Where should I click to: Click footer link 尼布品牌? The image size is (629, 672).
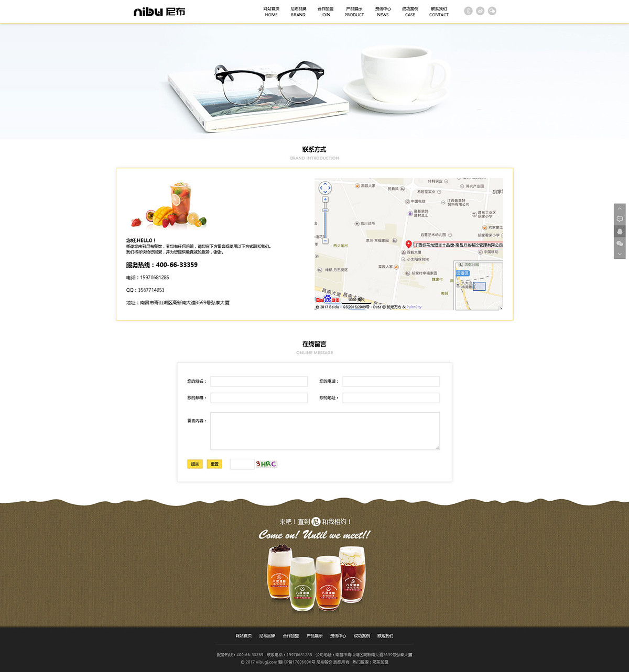click(x=267, y=636)
